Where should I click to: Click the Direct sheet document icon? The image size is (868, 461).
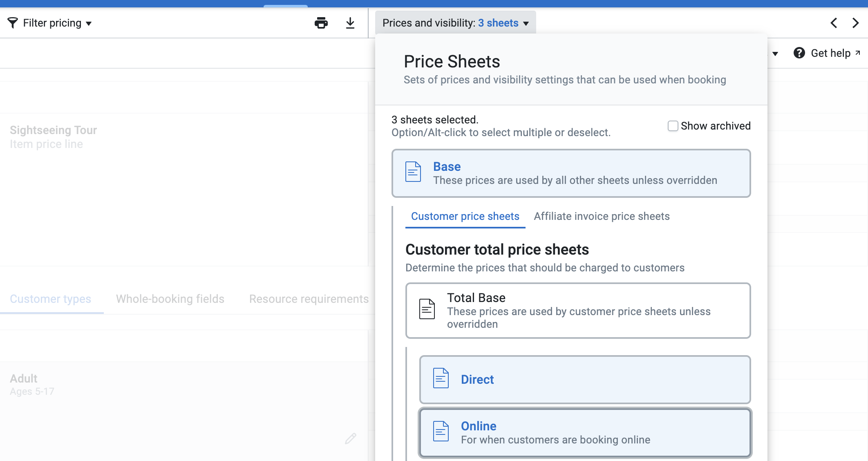441,378
